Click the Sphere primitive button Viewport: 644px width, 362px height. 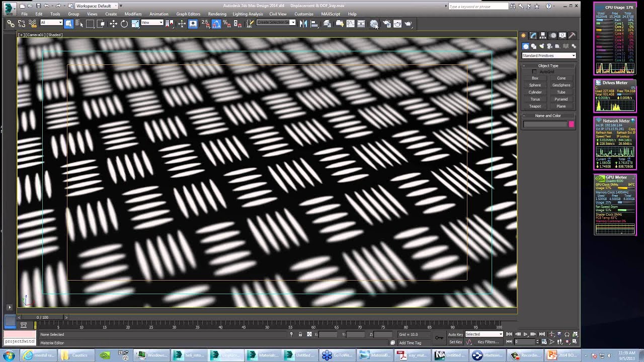pos(535,85)
